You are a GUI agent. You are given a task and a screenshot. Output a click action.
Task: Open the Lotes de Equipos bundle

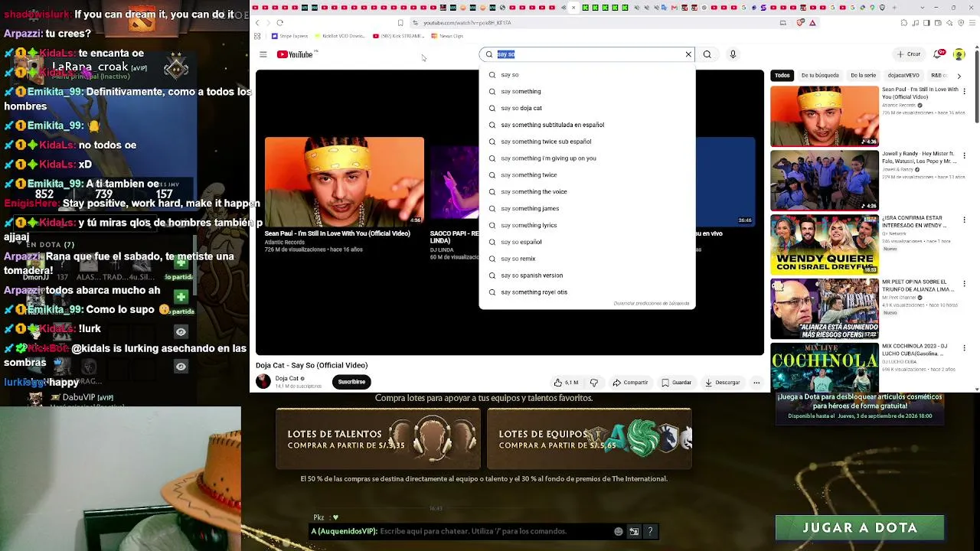pyautogui.click(x=590, y=439)
